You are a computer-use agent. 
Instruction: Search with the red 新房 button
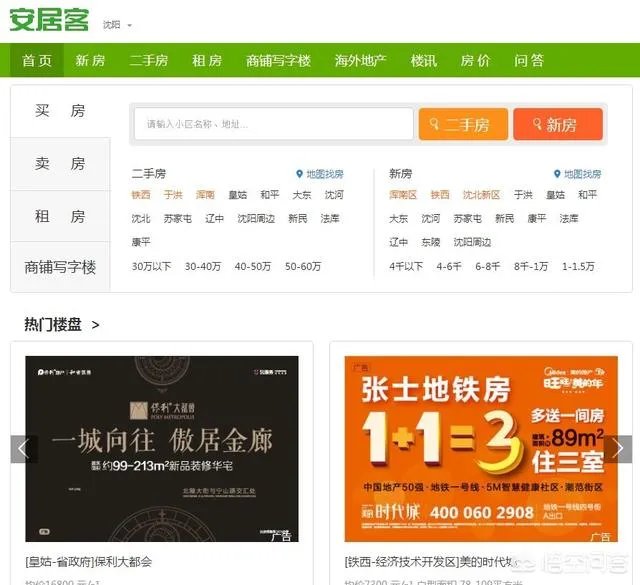pyautogui.click(x=558, y=124)
